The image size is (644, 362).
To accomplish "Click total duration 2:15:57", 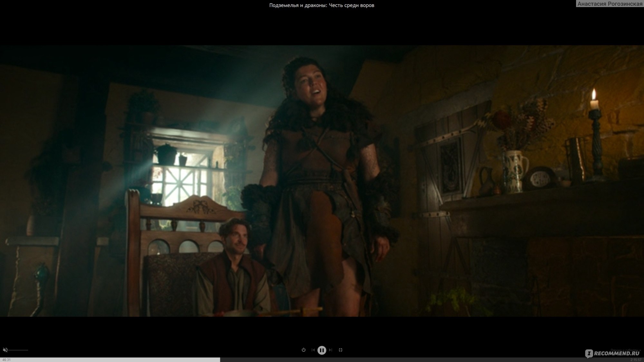I will point(636,360).
